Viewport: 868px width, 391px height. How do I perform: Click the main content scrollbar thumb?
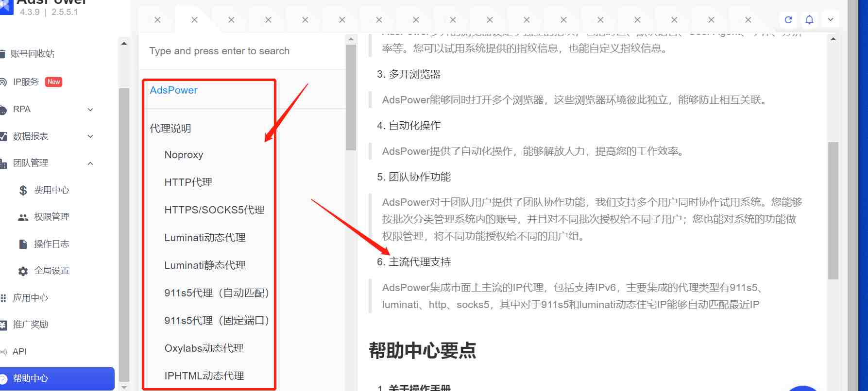click(833, 211)
